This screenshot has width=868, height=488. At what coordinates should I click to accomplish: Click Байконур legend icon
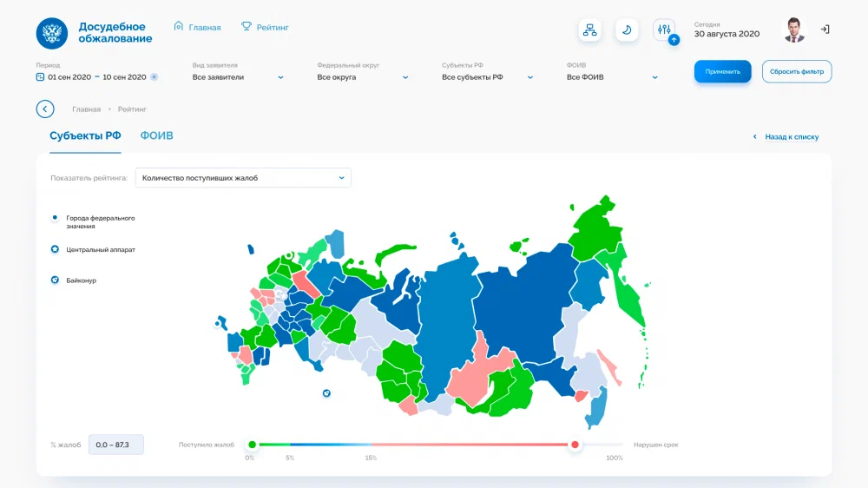pos(55,280)
